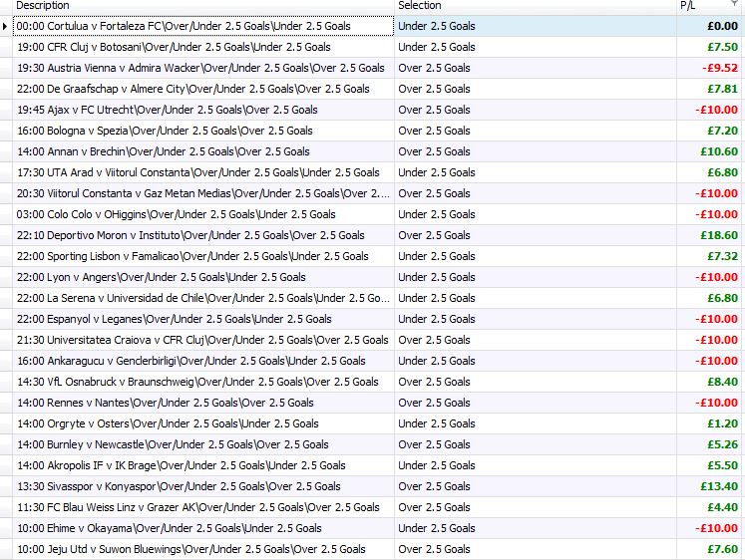Click the £7.50 P/L value
Viewport: 745px width, 560px height.
point(722,47)
